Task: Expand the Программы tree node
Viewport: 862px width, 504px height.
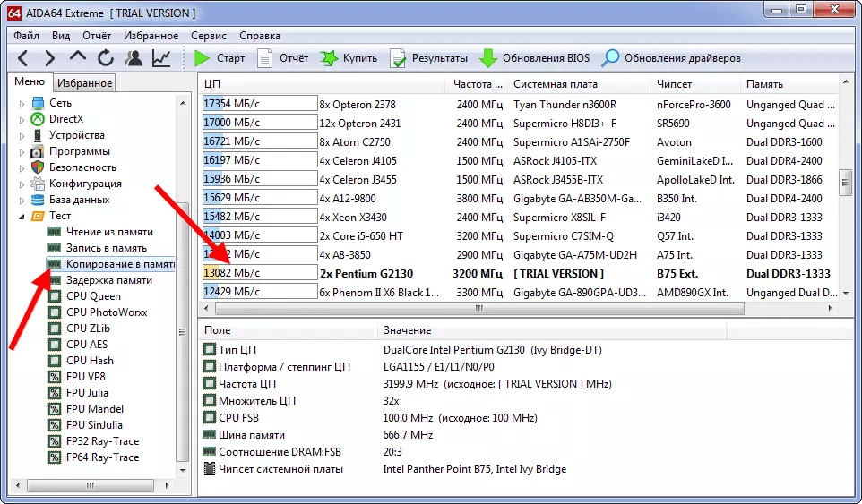Action: [x=22, y=151]
